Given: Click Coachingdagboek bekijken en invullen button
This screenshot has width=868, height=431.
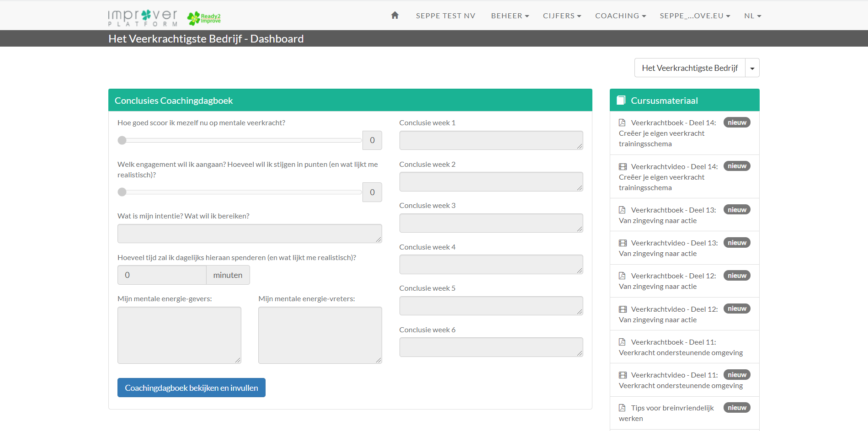Looking at the screenshot, I should [x=191, y=388].
